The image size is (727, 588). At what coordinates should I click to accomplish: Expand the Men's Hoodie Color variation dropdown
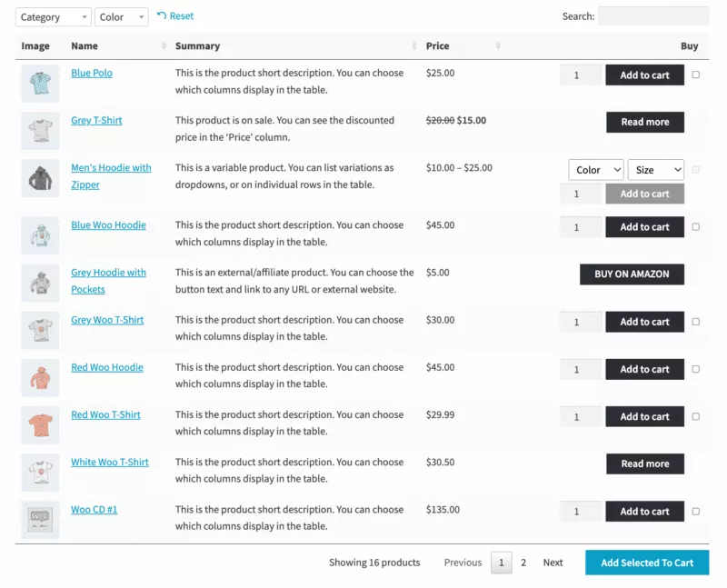click(596, 170)
